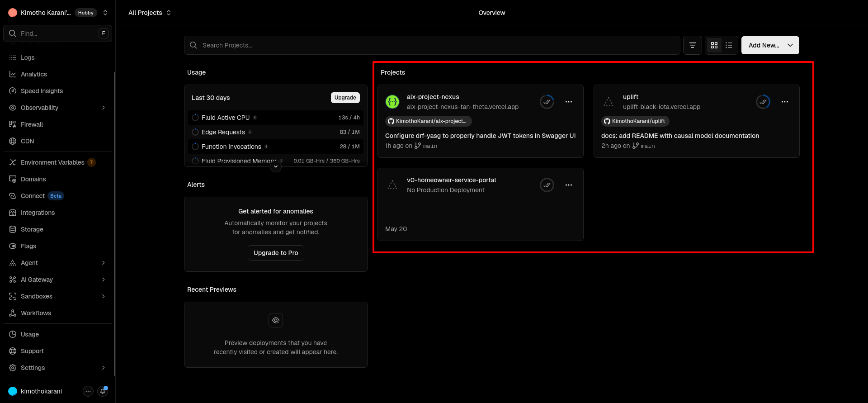Open notifications with the bell icon
This screenshot has width=868, height=403.
[103, 391]
